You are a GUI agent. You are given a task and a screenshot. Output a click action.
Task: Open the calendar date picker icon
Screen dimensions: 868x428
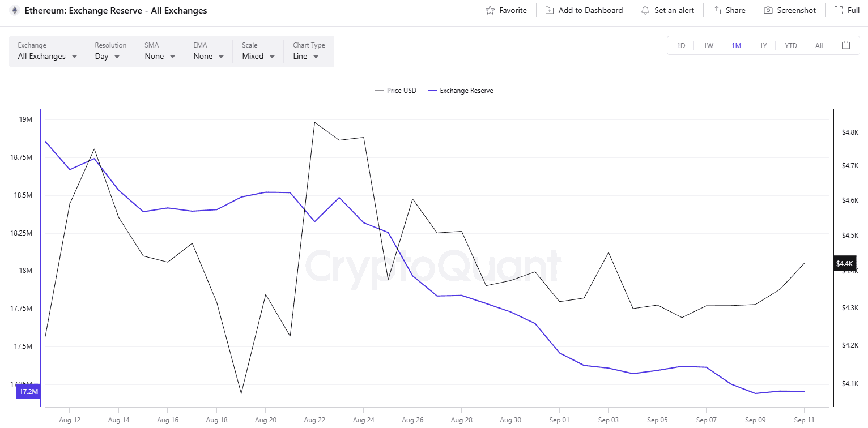(846, 45)
